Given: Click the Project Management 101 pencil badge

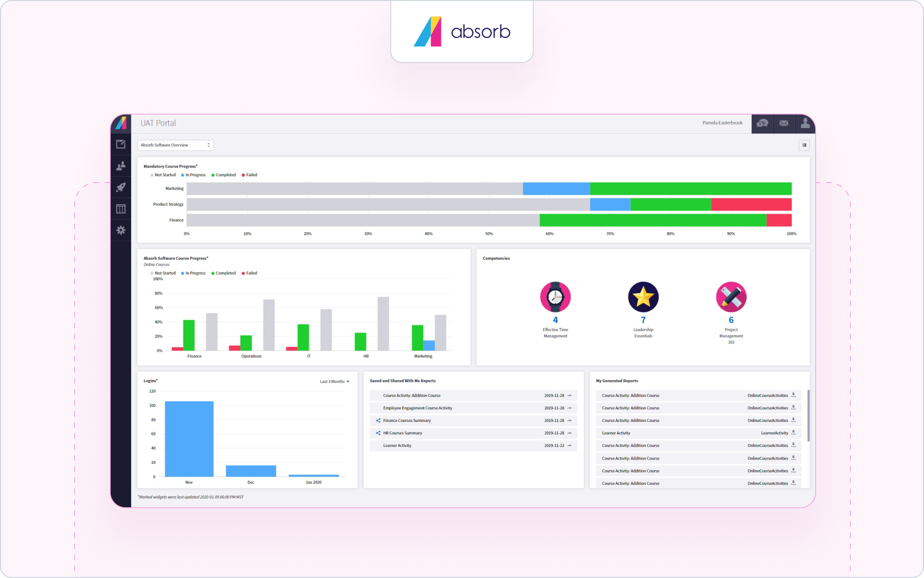Looking at the screenshot, I should 731,297.
